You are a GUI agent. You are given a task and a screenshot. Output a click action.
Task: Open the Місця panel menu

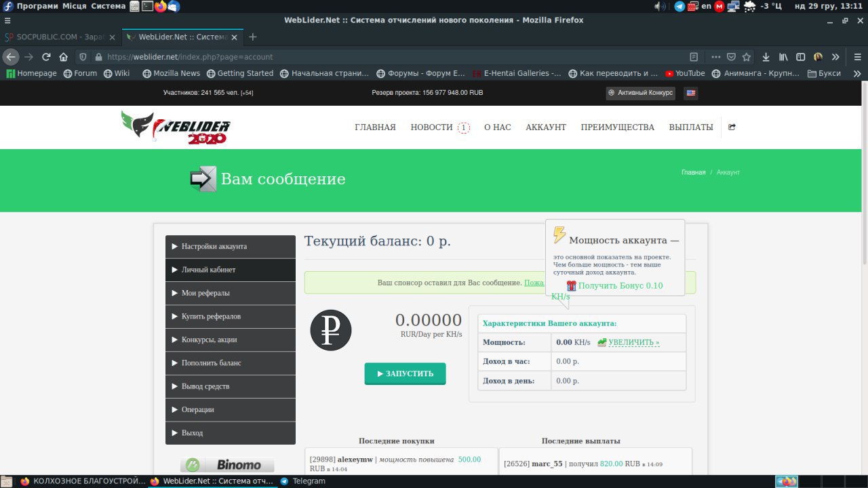tap(75, 6)
